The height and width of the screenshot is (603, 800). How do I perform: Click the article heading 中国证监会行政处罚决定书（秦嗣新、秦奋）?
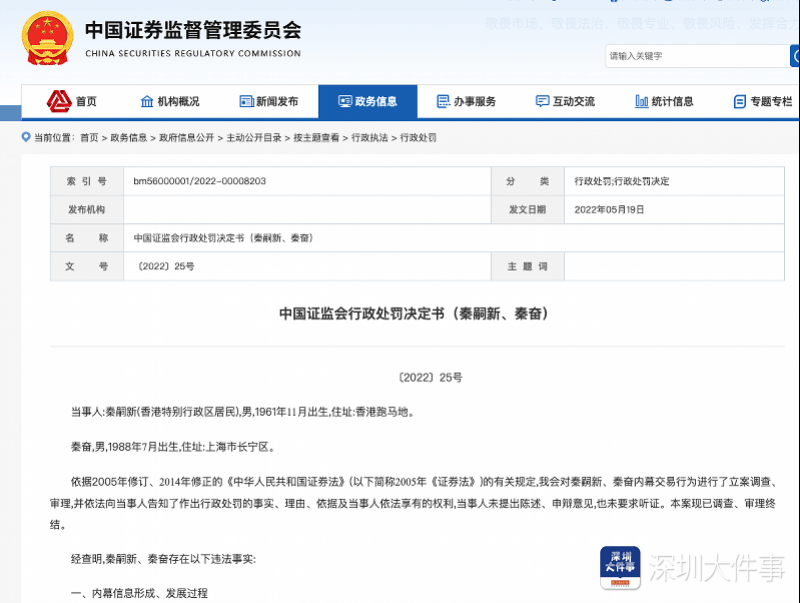tap(414, 313)
